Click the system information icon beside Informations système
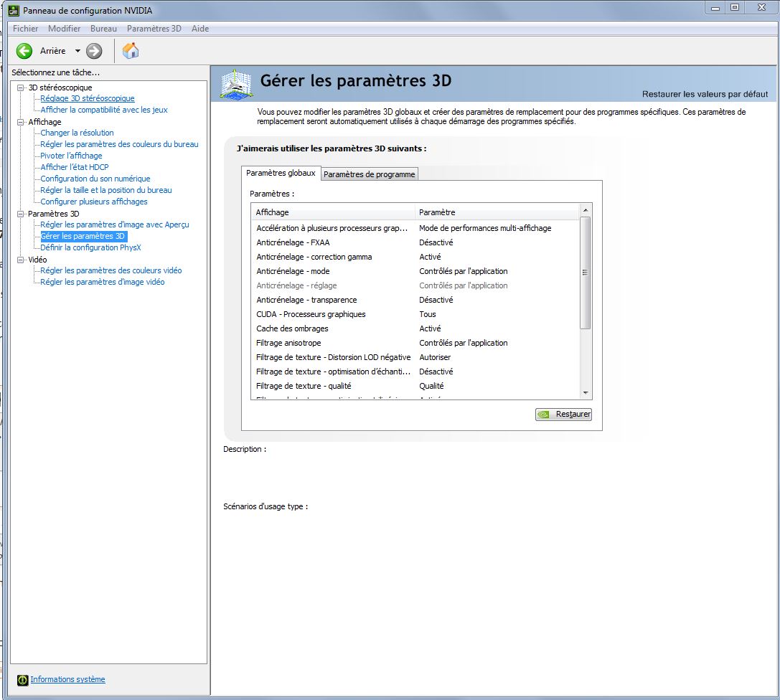Viewport: 780px width, 700px height. point(22,680)
